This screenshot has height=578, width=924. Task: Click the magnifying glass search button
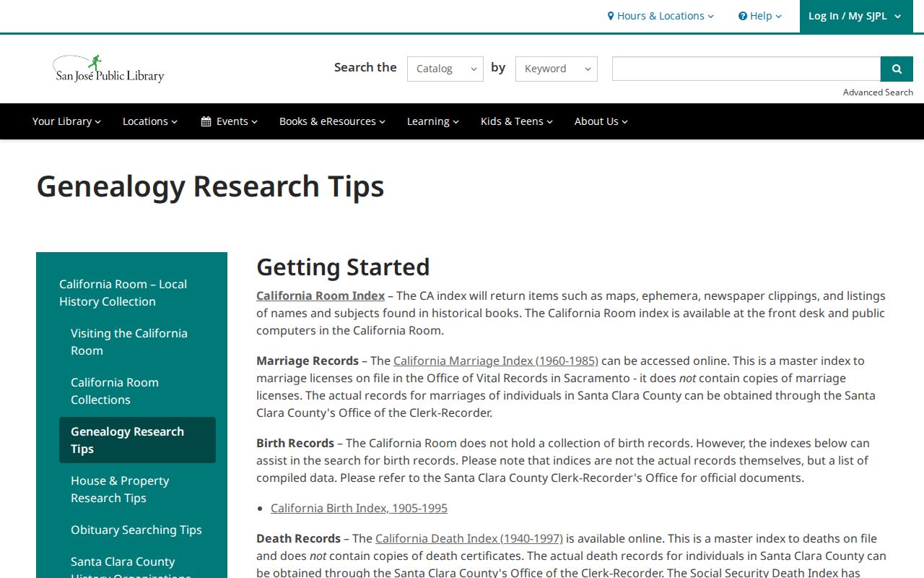pyautogui.click(x=897, y=69)
